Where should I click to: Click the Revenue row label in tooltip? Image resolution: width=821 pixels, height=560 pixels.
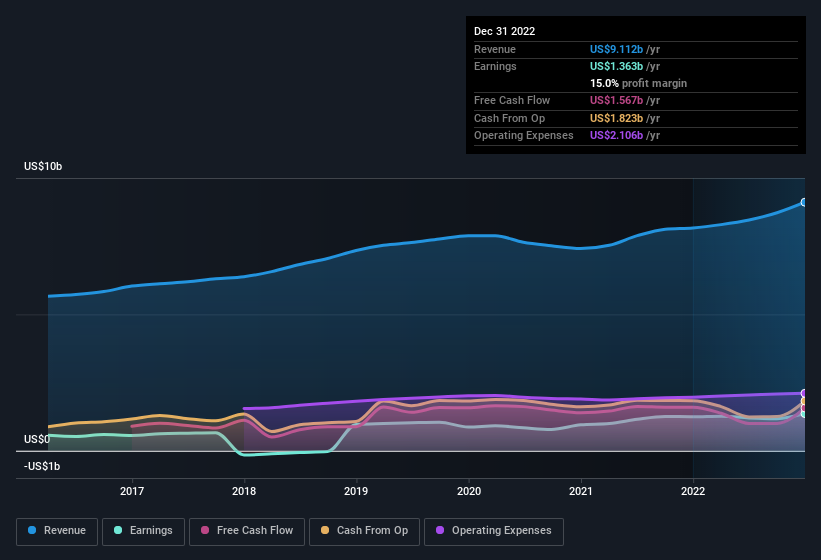tap(495, 49)
